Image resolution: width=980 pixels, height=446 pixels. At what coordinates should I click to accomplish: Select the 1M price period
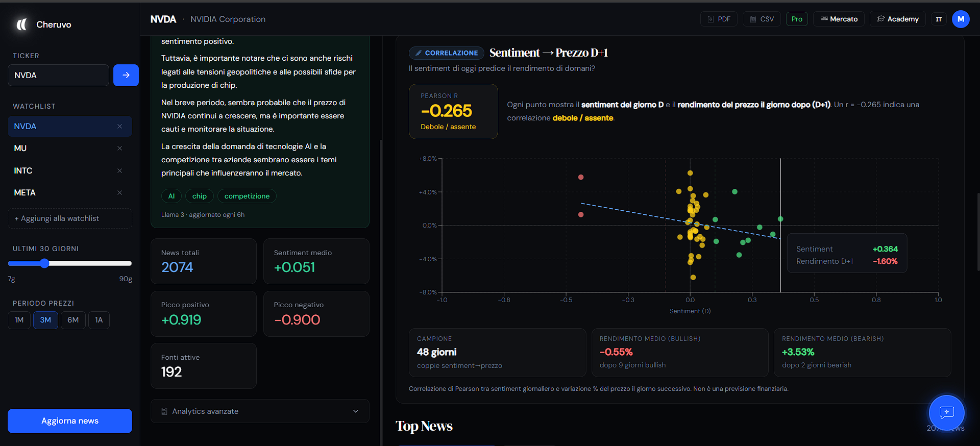pyautogui.click(x=19, y=320)
